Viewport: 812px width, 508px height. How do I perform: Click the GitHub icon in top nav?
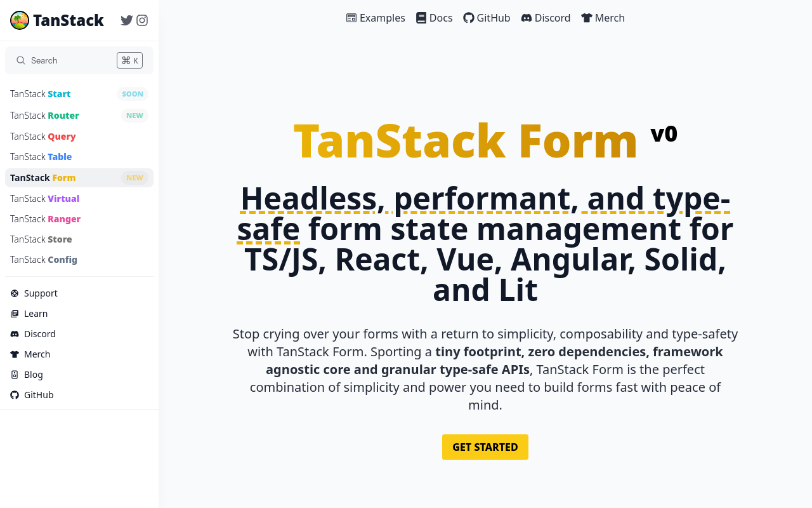(469, 18)
